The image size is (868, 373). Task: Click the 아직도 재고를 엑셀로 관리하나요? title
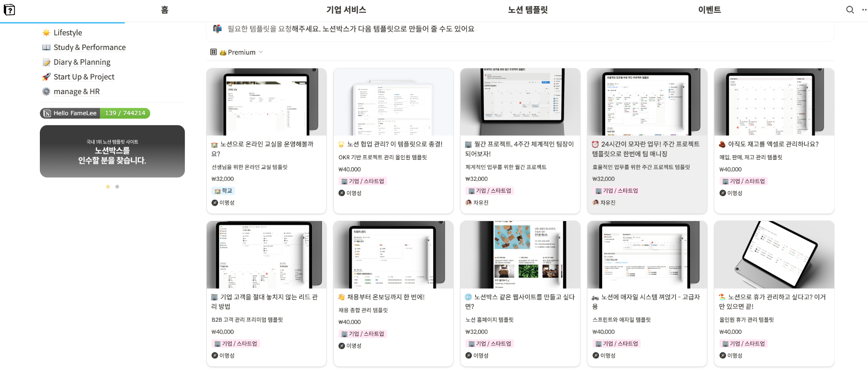(x=773, y=144)
